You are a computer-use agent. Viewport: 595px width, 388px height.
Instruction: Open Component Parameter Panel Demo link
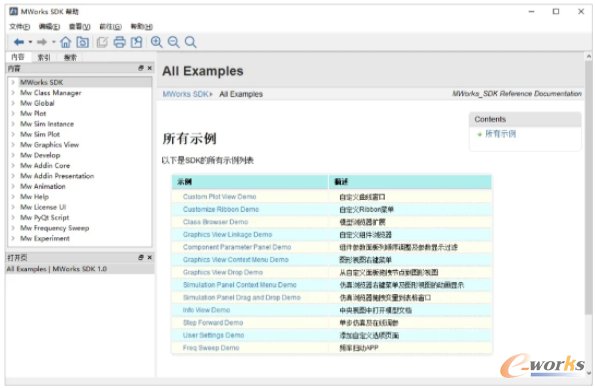[x=237, y=247]
